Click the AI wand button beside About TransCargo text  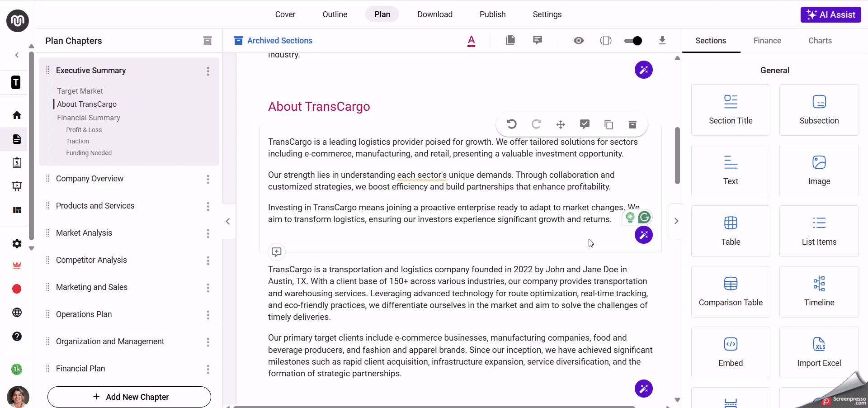(644, 235)
